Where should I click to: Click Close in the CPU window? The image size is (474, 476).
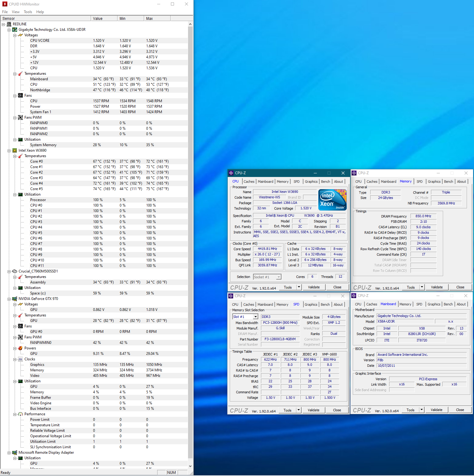click(x=337, y=287)
